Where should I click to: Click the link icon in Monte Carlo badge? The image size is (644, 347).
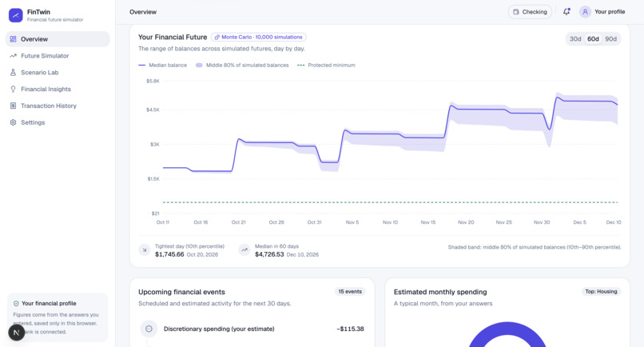point(217,37)
